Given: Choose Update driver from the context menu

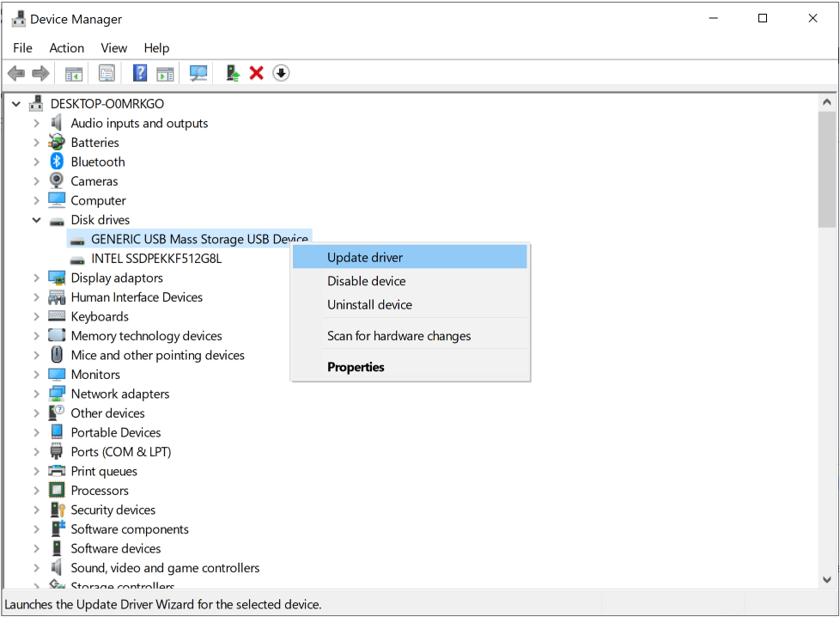Looking at the screenshot, I should pos(365,257).
